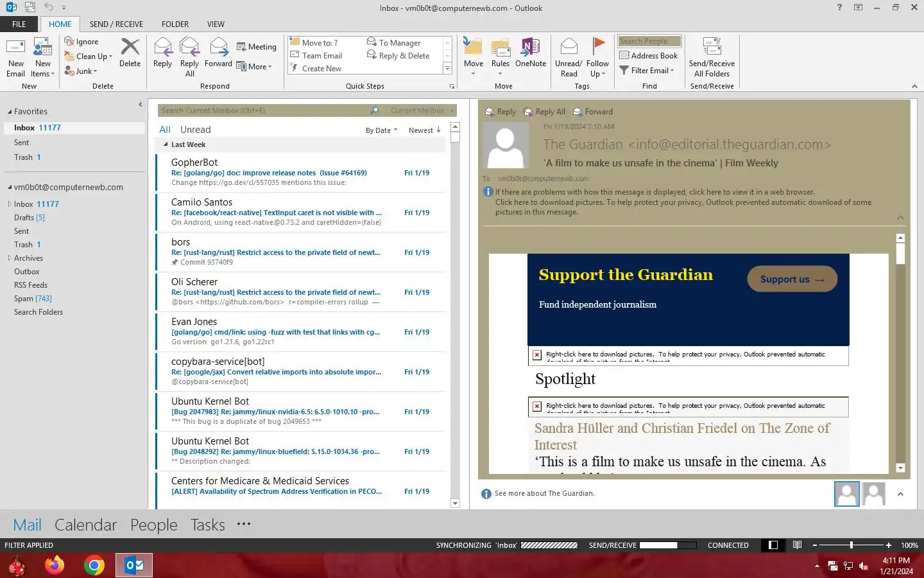Expand the People pane
Image resolution: width=924 pixels, height=578 pixels.
pos(900,494)
